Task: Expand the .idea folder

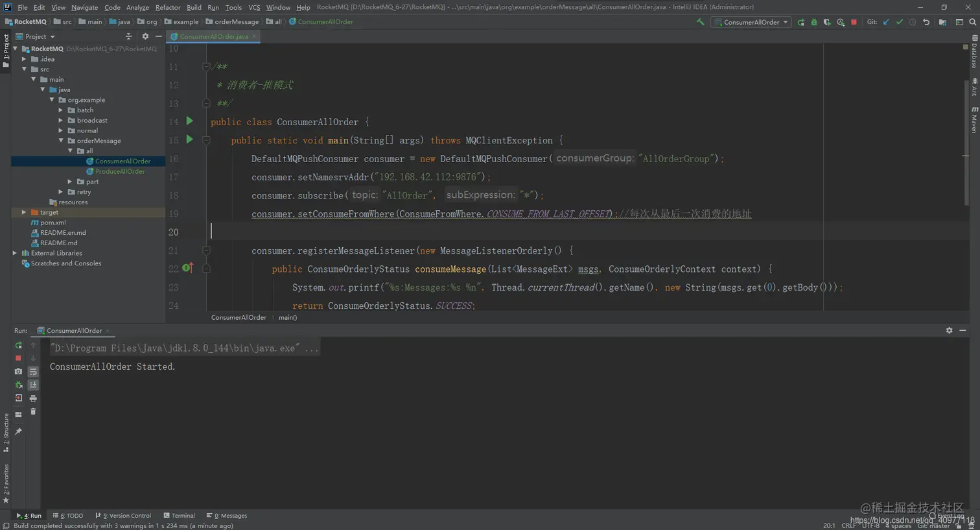Action: (24, 59)
